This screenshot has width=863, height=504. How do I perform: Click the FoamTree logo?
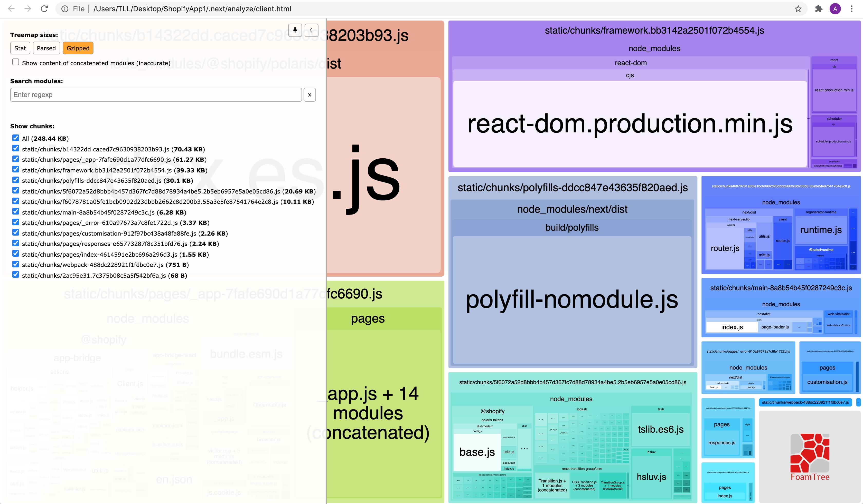(810, 457)
